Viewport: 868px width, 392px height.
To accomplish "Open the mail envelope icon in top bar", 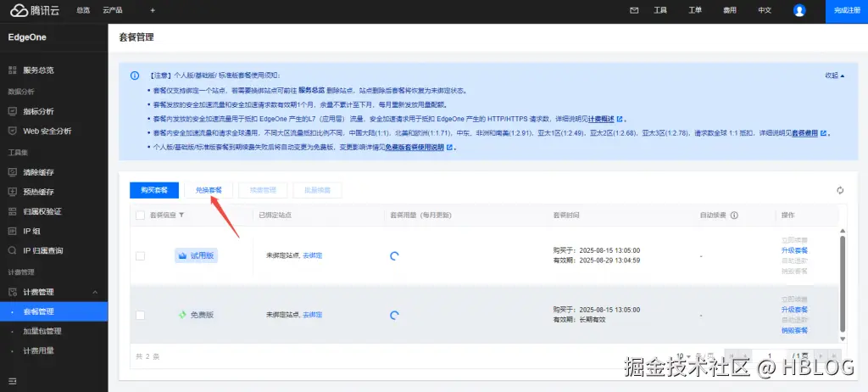I will coord(634,10).
